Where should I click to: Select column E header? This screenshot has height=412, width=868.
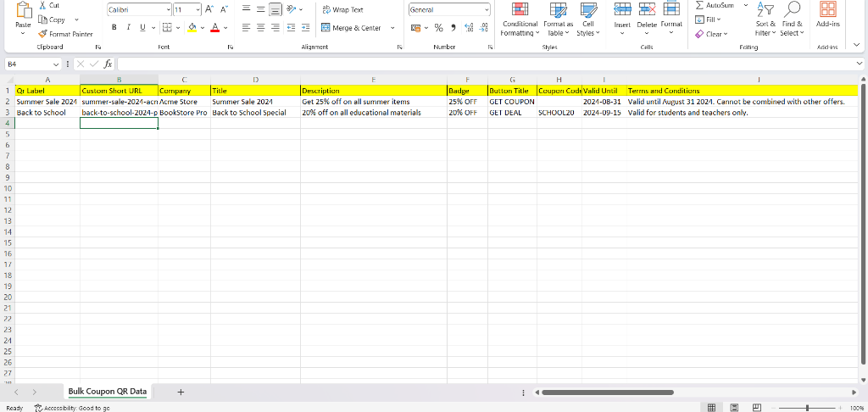[x=374, y=80]
